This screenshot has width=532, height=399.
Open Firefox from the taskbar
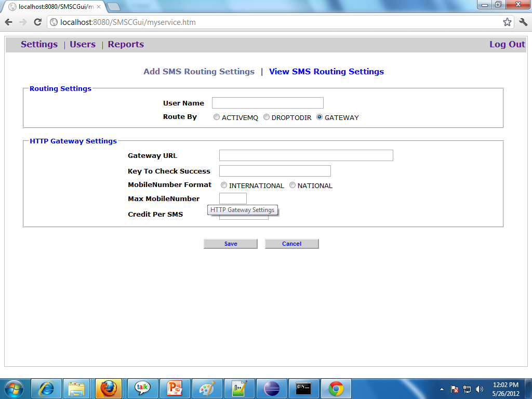pos(108,388)
